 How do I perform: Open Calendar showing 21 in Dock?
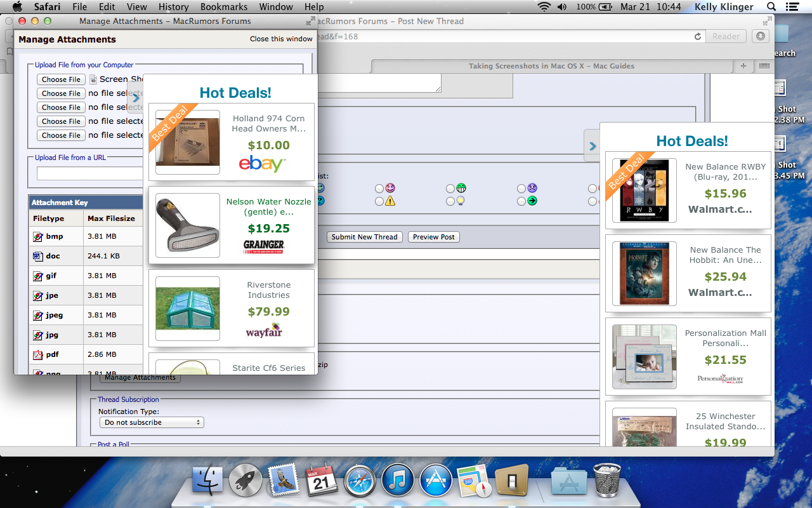tap(322, 481)
